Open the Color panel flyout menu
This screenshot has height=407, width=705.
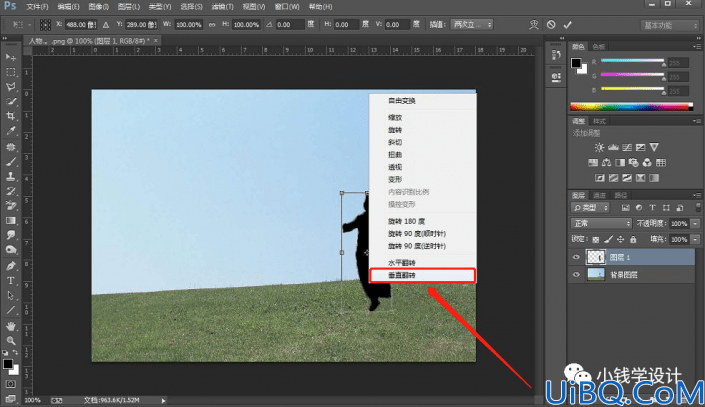[697, 46]
